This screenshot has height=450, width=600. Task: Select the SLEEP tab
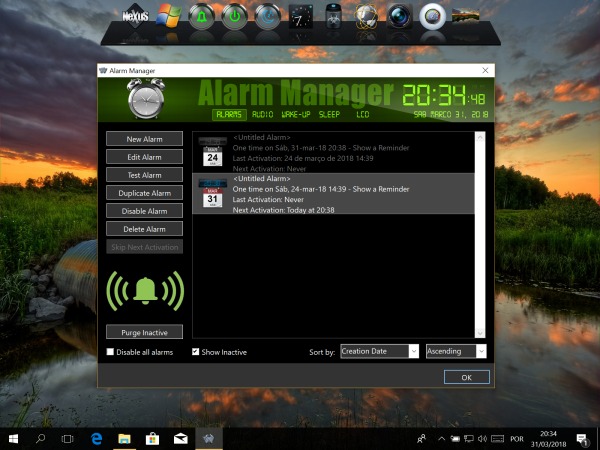tap(329, 115)
